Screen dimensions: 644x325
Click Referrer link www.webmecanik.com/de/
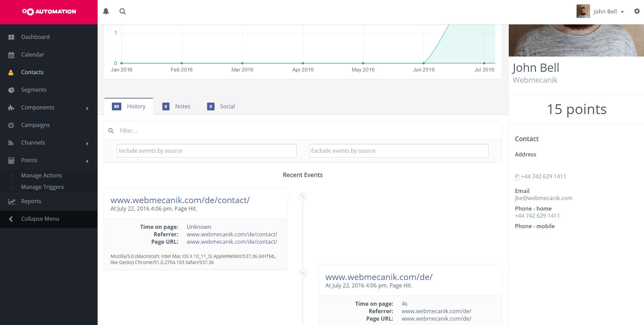pos(436,311)
